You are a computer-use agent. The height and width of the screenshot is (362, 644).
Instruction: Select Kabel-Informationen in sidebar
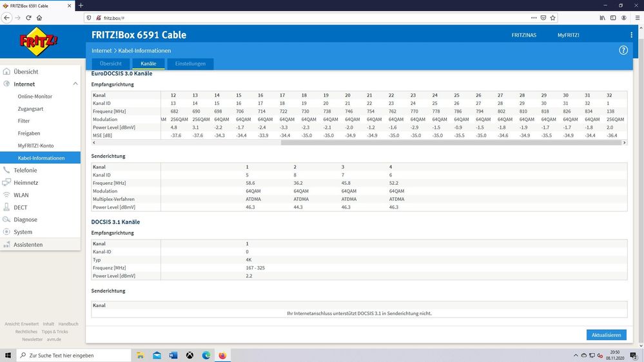[x=40, y=158]
